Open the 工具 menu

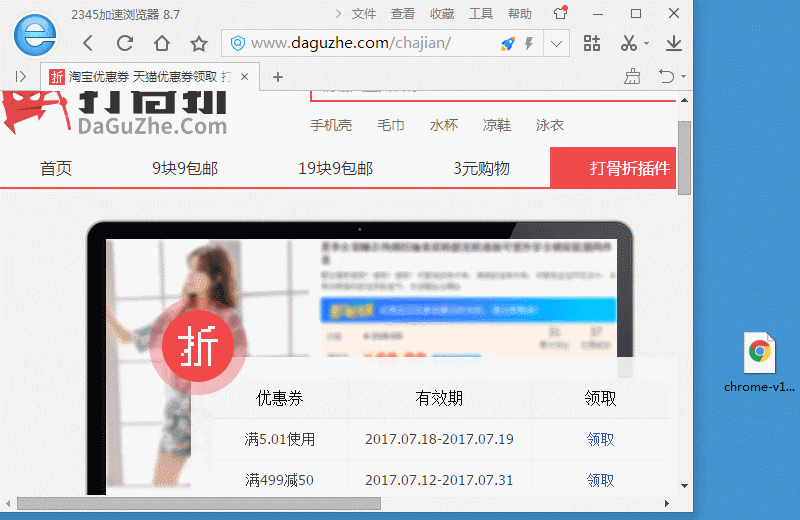(x=481, y=14)
